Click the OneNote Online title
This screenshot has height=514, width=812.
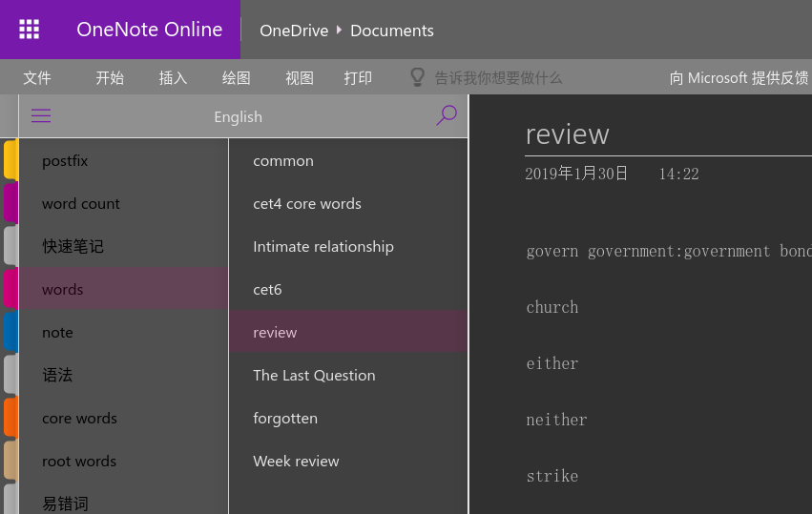(x=150, y=30)
